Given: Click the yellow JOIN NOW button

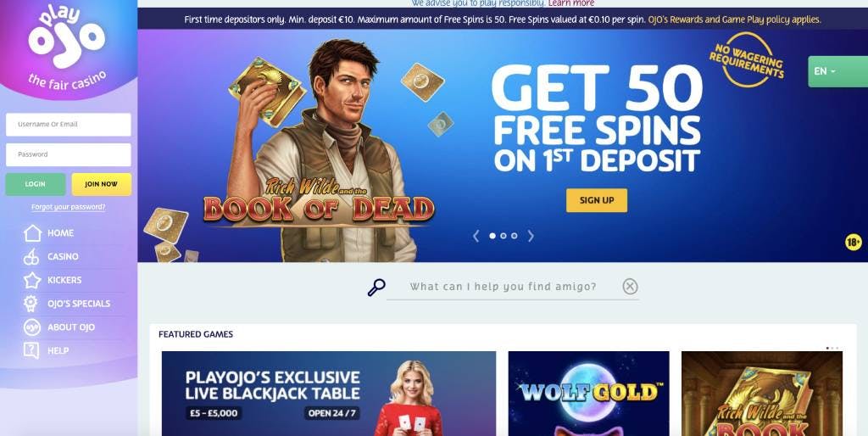Looking at the screenshot, I should tap(102, 184).
